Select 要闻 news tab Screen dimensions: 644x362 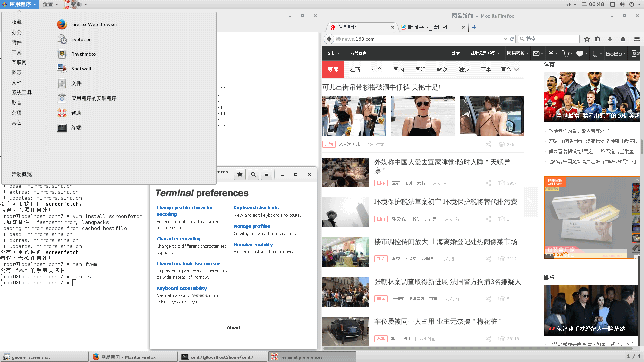click(x=333, y=70)
